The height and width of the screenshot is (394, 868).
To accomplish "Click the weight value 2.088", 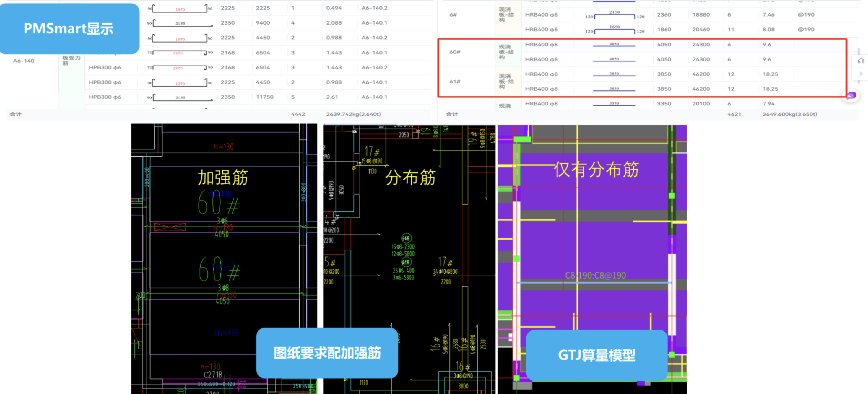I will pyautogui.click(x=334, y=23).
